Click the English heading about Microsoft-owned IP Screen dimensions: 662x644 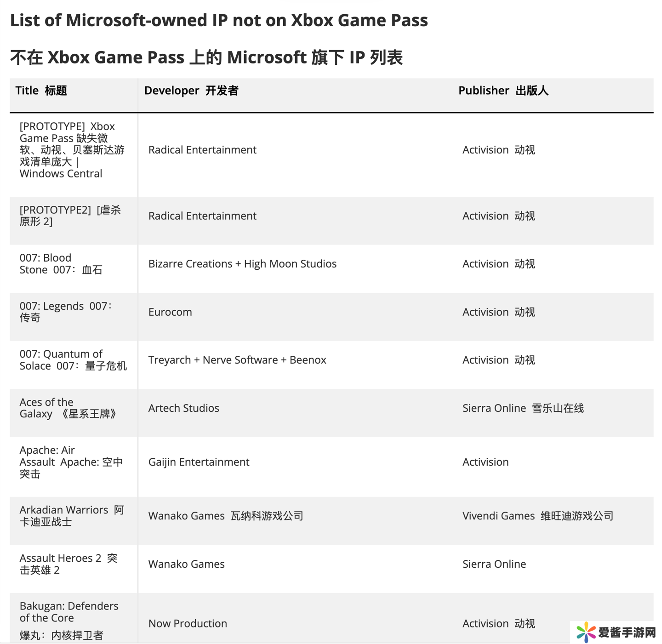click(x=219, y=20)
